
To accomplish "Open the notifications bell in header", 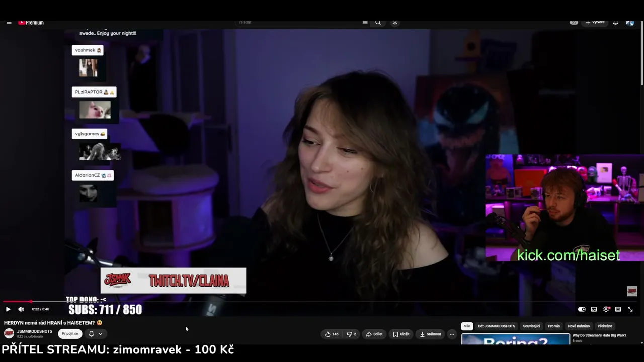I will (x=615, y=23).
